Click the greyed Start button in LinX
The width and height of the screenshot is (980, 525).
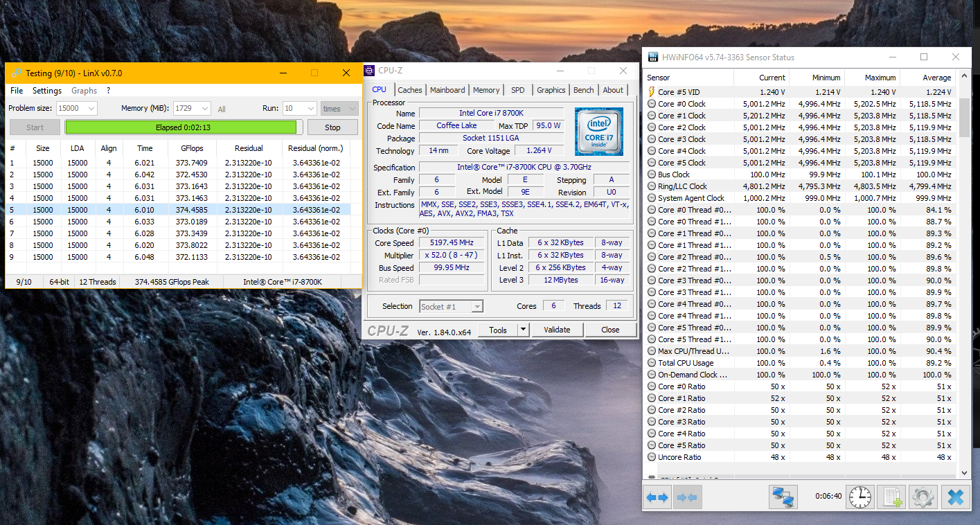(35, 127)
